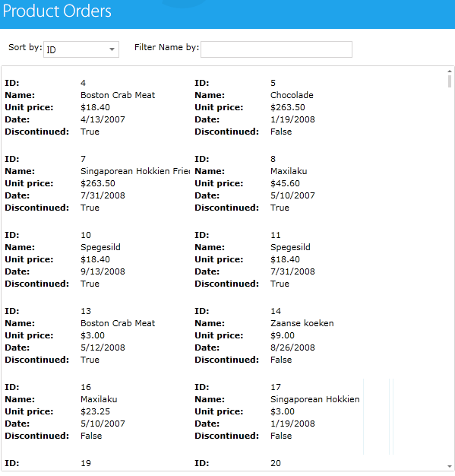This screenshot has width=455, height=476.
Task: Select the Chocolade product entry
Action: 286,107
